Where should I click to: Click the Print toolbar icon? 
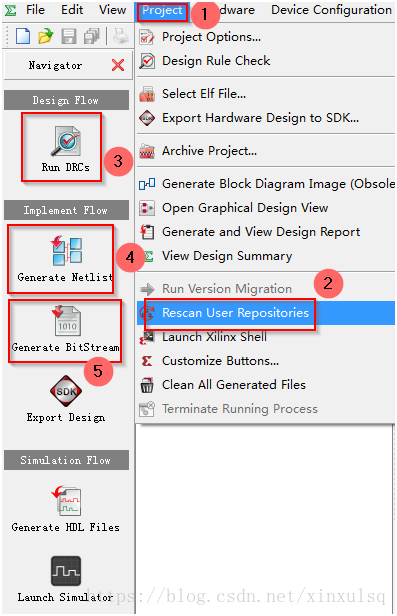121,36
